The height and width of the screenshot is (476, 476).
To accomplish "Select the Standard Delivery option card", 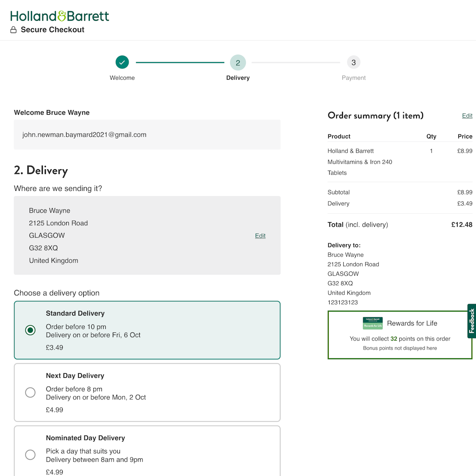I will [x=147, y=330].
